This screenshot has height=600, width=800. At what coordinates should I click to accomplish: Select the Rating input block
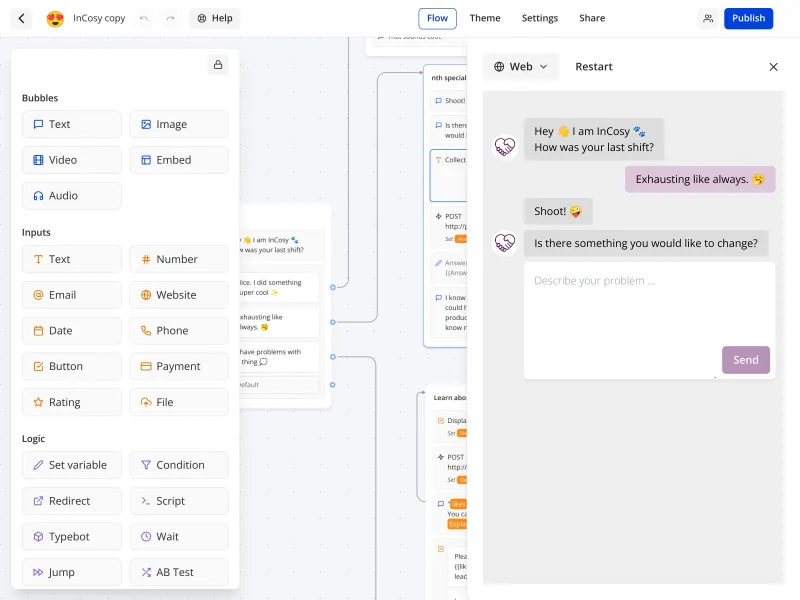click(x=72, y=402)
